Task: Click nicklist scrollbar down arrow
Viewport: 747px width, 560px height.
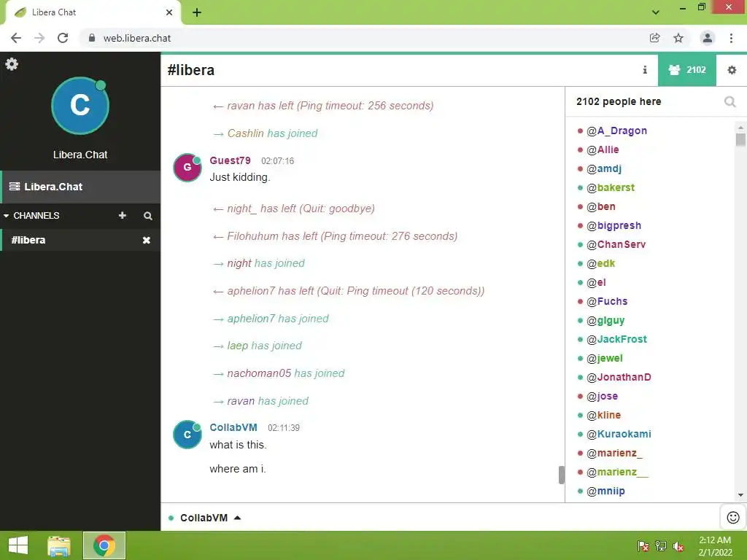Action: 740,495
